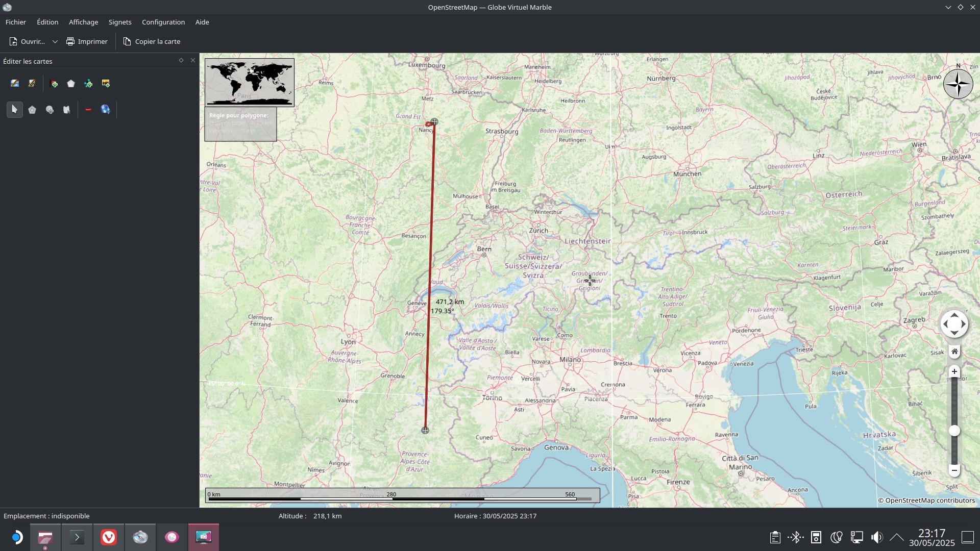Select the add ground overlay image tool
Viewport: 980px width, 551px height.
(x=106, y=83)
